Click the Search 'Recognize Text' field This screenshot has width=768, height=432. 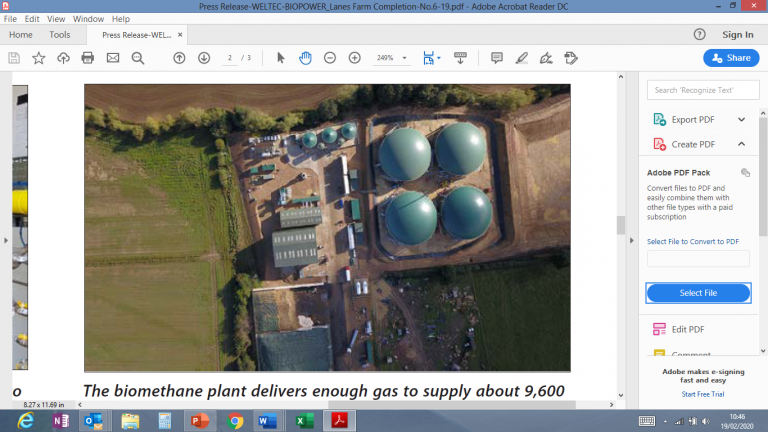pyautogui.click(x=696, y=90)
